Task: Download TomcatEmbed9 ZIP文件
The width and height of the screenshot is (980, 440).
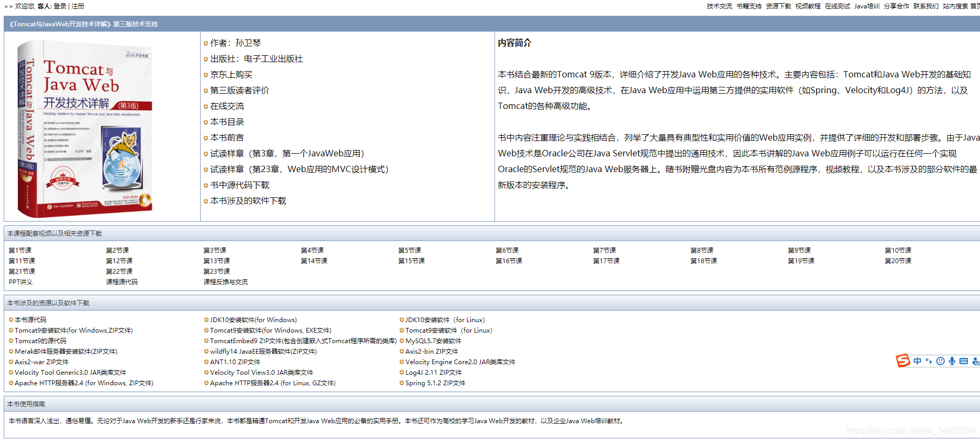Action: click(303, 341)
